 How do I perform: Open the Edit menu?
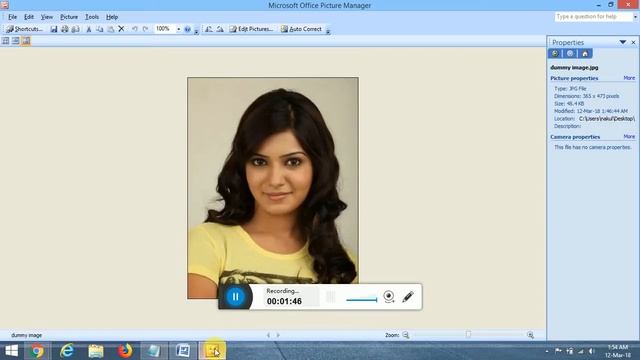tap(29, 17)
